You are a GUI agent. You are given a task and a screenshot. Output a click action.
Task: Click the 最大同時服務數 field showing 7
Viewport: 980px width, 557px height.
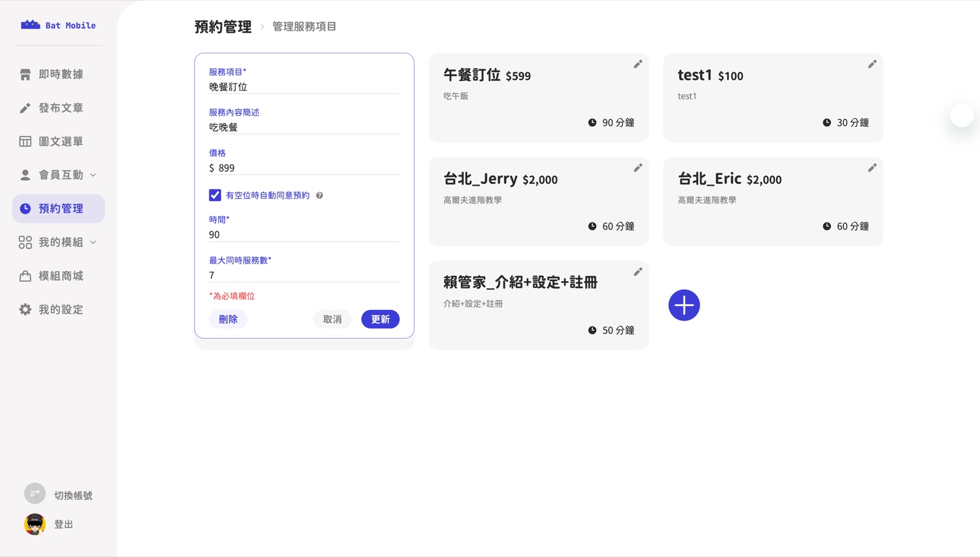coord(304,275)
